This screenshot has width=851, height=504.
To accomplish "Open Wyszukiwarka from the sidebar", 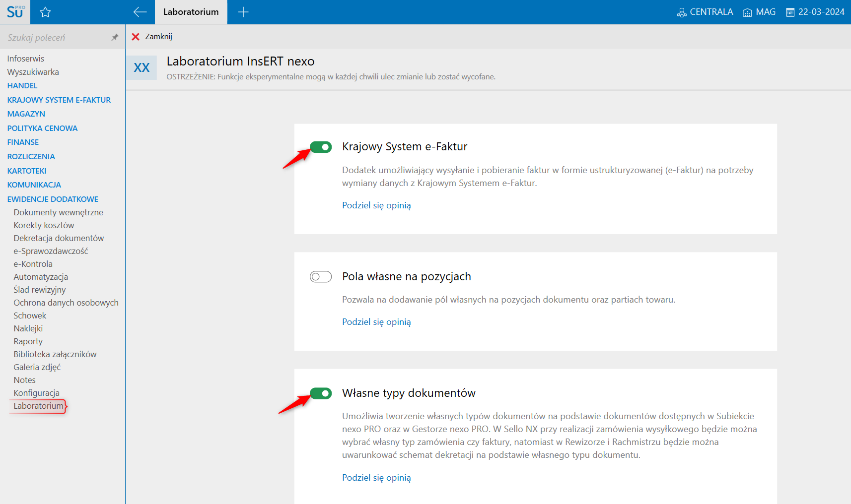I will point(33,72).
